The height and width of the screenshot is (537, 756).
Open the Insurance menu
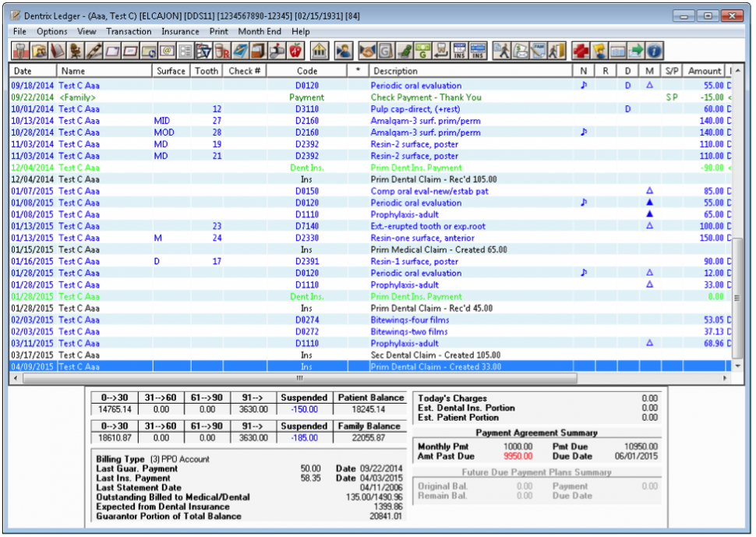(x=180, y=31)
